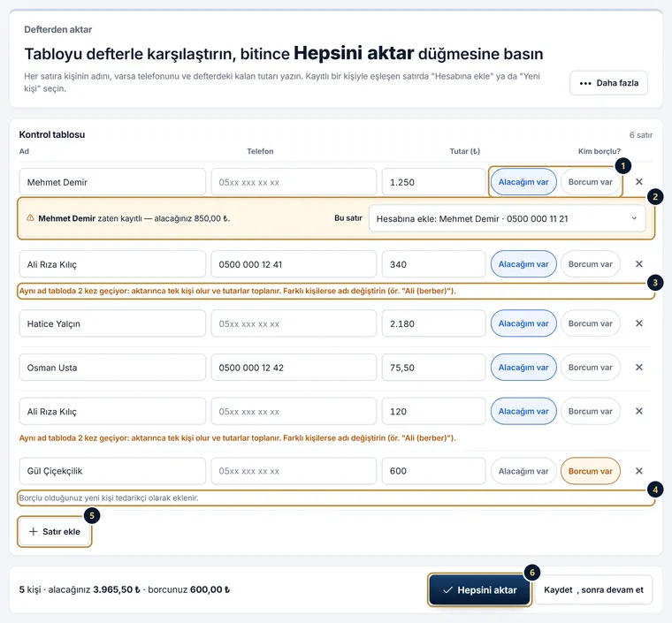672x623 pixels.
Task: Select Alacağım var for Gül Çiçekçilik
Action: pyautogui.click(x=523, y=471)
